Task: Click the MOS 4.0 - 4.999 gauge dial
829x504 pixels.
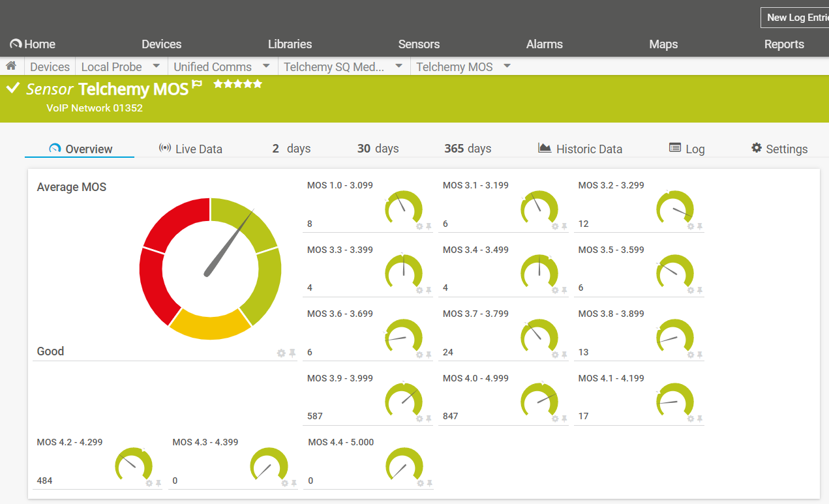Action: [539, 399]
